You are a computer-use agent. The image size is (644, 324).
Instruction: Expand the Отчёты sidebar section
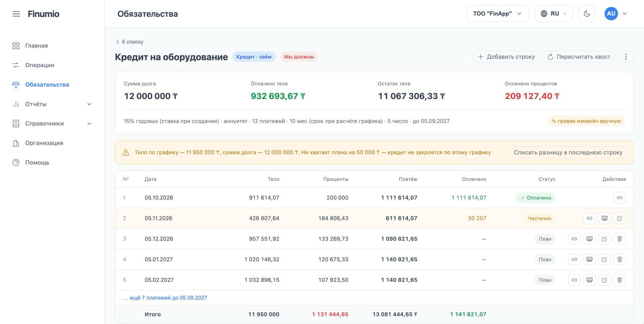tap(52, 104)
